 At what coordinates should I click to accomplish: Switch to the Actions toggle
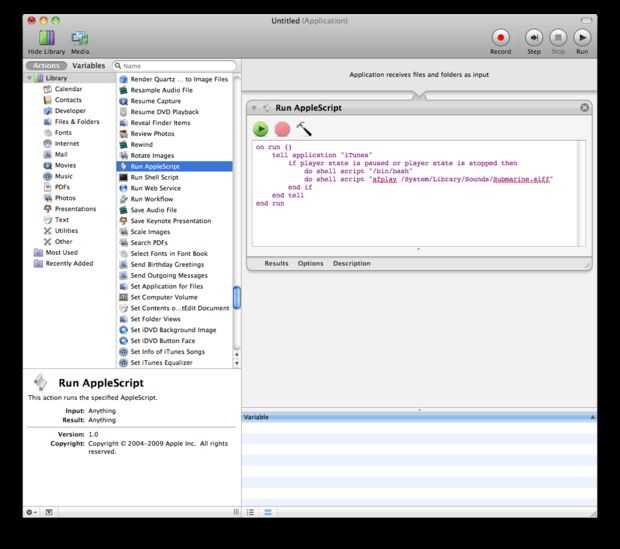point(46,65)
